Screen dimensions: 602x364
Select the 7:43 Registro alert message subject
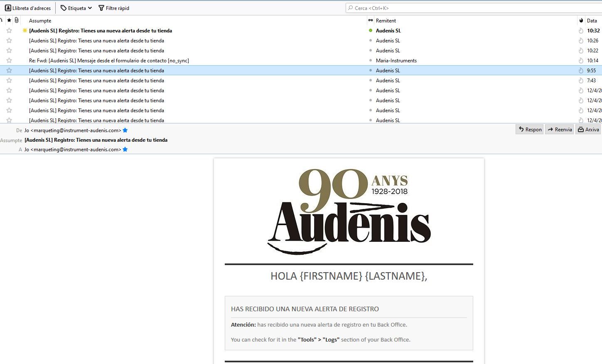[x=96, y=80]
